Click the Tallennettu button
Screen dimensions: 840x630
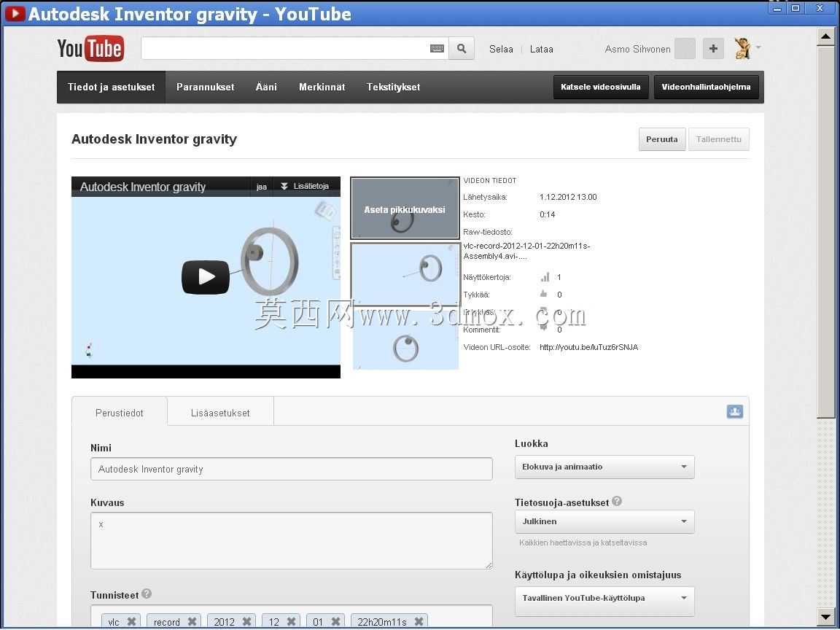[718, 139]
